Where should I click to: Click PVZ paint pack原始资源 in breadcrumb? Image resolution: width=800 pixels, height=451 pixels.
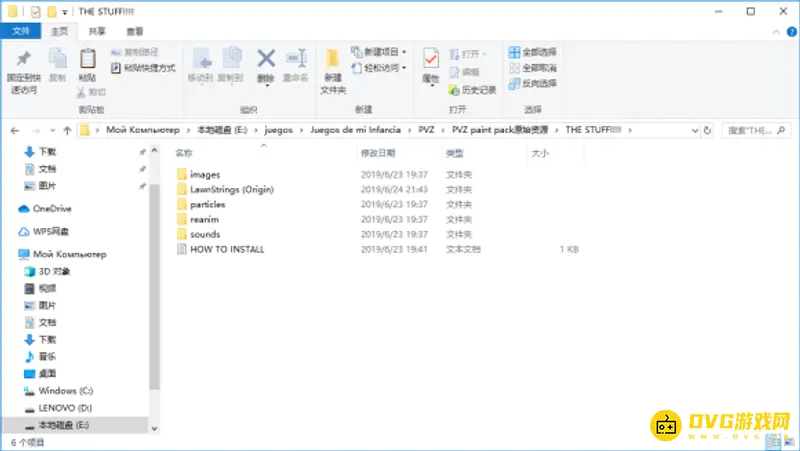coord(500,130)
